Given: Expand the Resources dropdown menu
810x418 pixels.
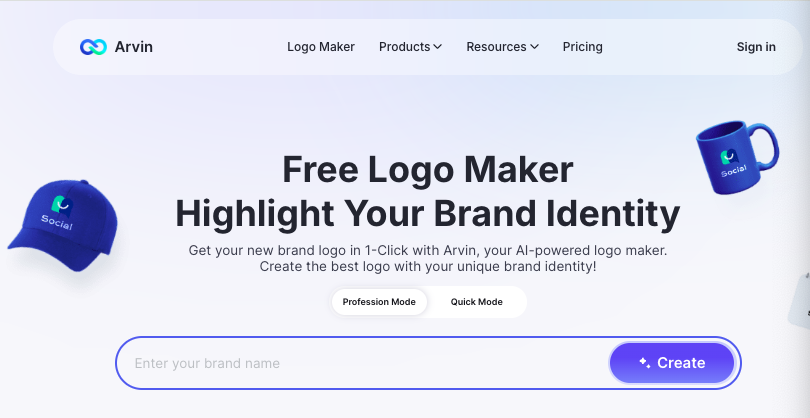Looking at the screenshot, I should [x=502, y=47].
